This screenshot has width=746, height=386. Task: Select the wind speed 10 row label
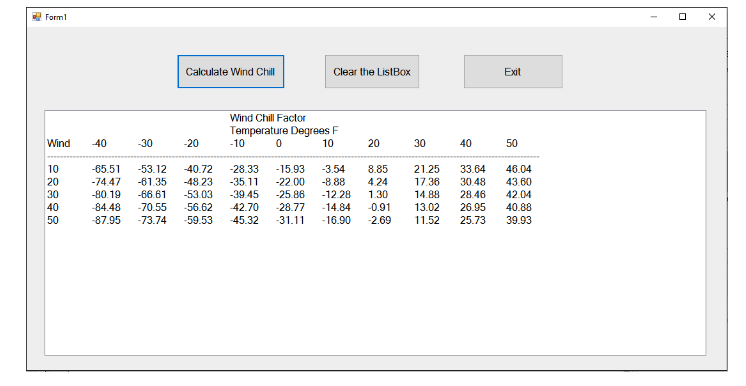(53, 169)
